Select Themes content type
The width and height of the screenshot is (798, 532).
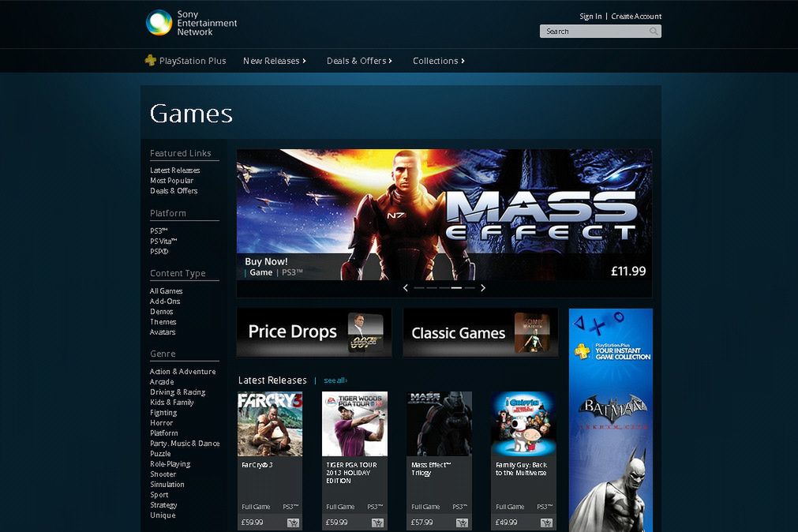click(x=163, y=321)
